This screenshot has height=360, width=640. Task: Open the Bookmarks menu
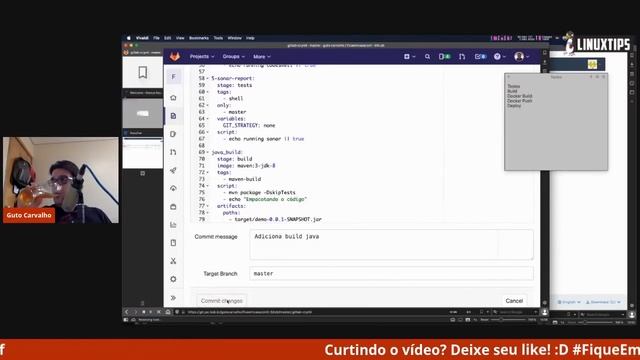pyautogui.click(x=199, y=38)
